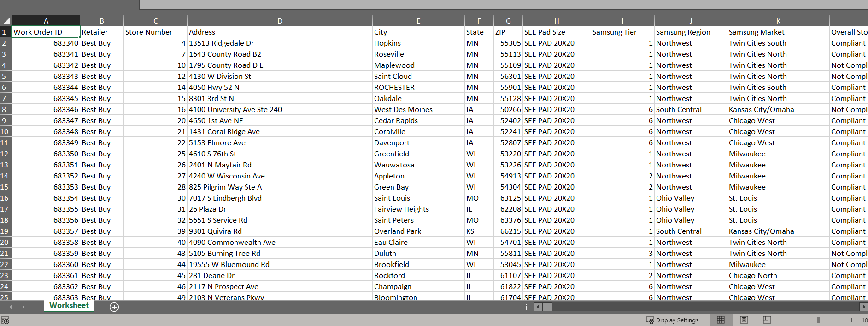This screenshot has width=868, height=326.
Task: Open Display Settings in status bar
Action: [x=672, y=320]
